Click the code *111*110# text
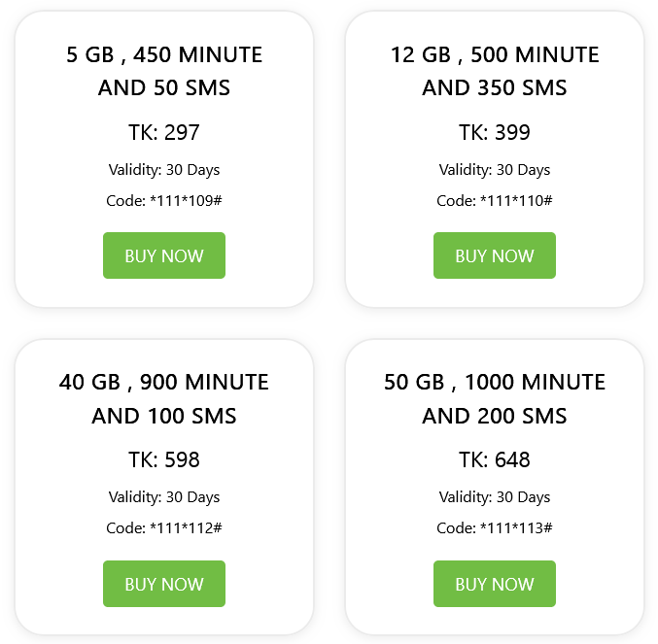The height and width of the screenshot is (644, 658). click(x=495, y=201)
